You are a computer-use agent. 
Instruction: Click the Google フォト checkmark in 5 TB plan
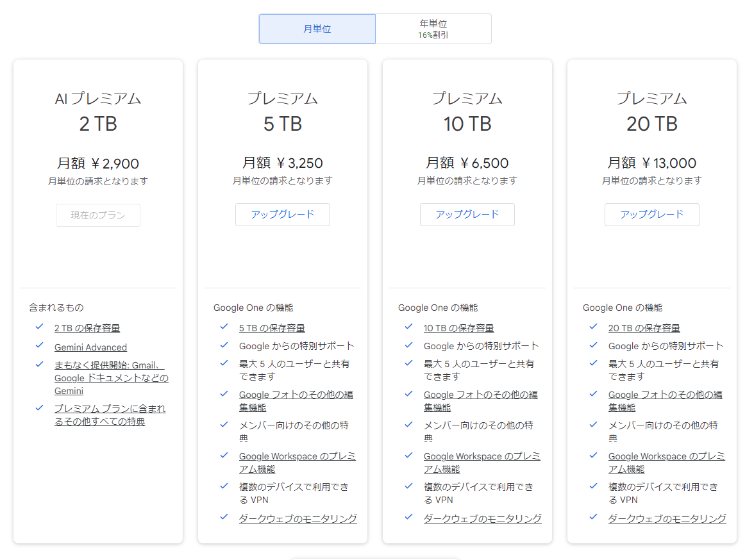224,393
